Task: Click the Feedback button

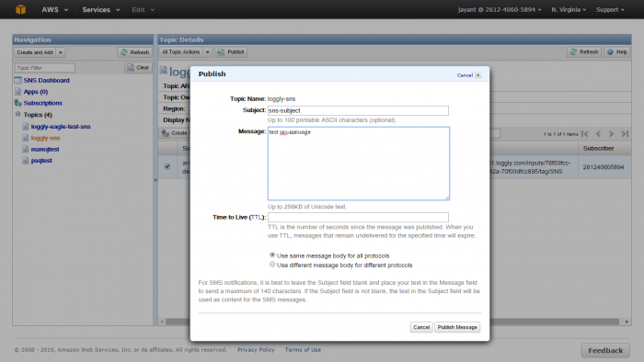Action: 605,351
